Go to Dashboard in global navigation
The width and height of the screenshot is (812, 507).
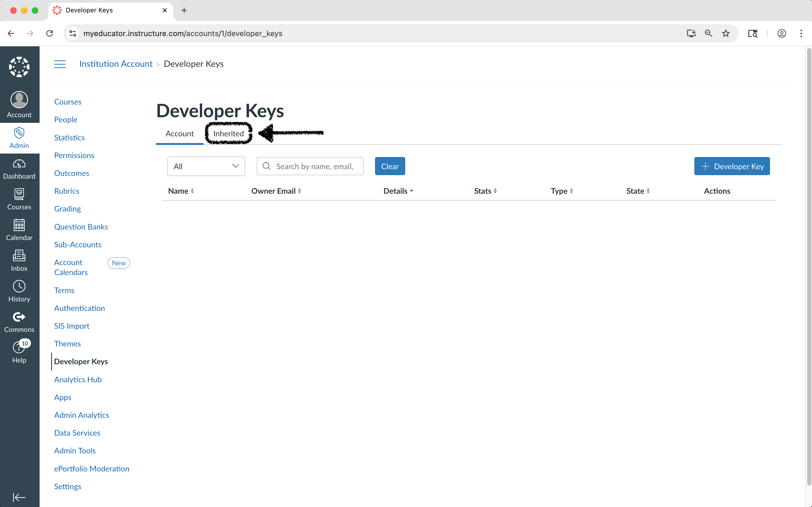[19, 169]
